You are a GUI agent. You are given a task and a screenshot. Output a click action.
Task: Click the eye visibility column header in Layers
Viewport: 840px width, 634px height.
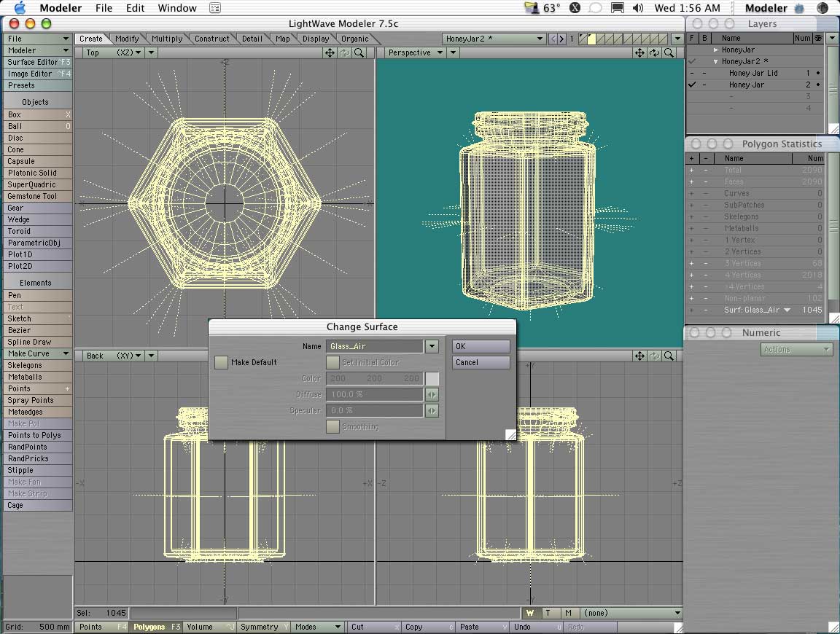(818, 38)
